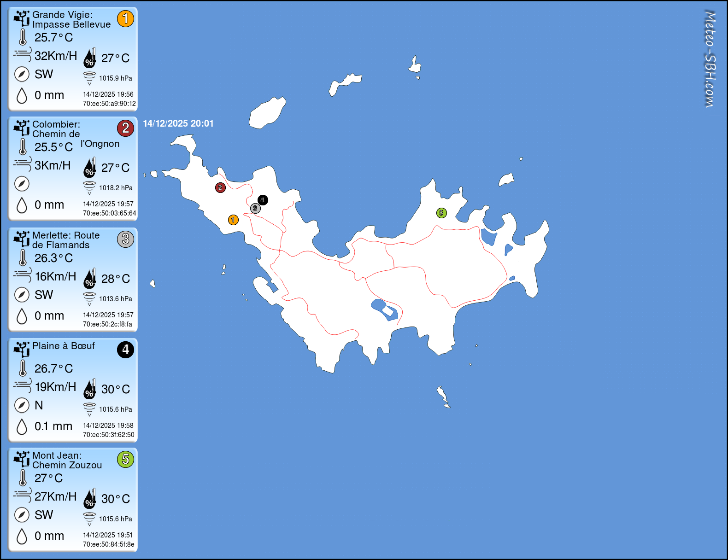728x560 pixels.
Task: Click the green number 5 badge in Mont Jean card
Action: (125, 459)
